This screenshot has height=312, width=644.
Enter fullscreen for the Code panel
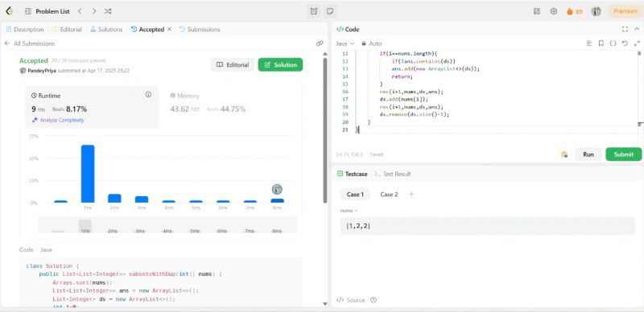[x=625, y=29]
